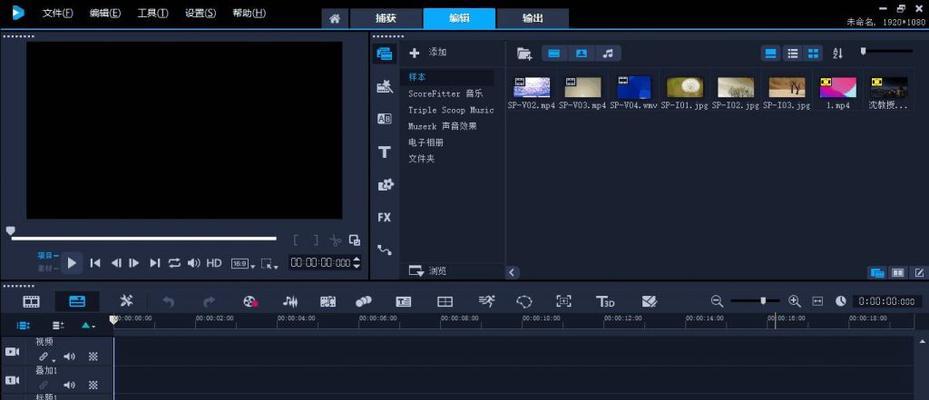The height and width of the screenshot is (400, 929).
Task: Open the ripple-editing options arrow on the 视频 track
Action: pyautogui.click(x=54, y=360)
